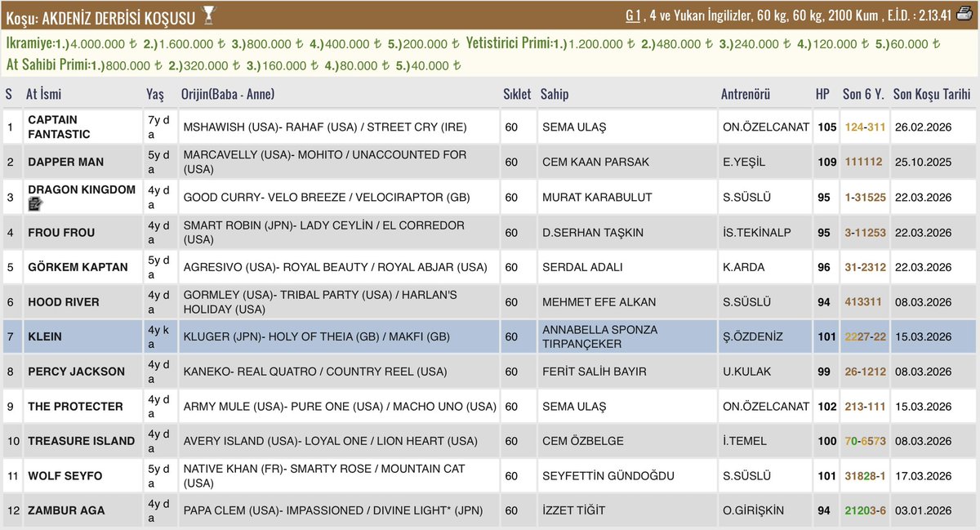Click recent form 70-6573
980x530 pixels.
[865, 441]
